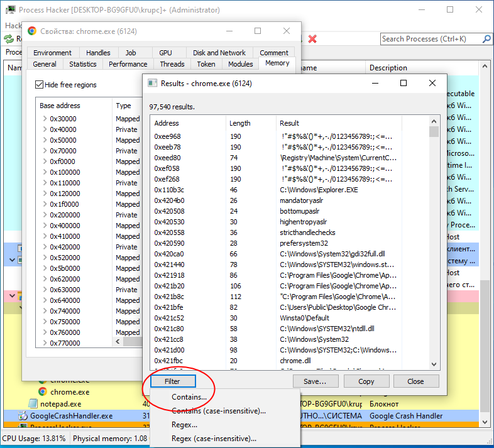This screenshot has height=448, width=494.
Task: Switch to the Threads tab
Action: coord(172,64)
